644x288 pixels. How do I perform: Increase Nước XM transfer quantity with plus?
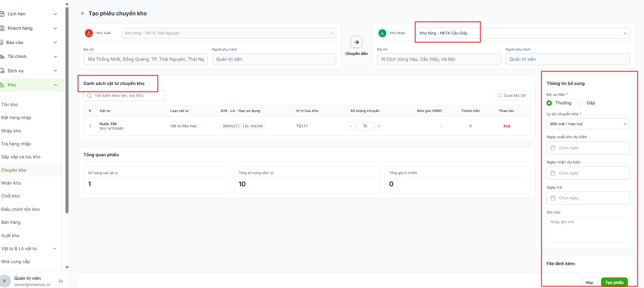point(379,126)
